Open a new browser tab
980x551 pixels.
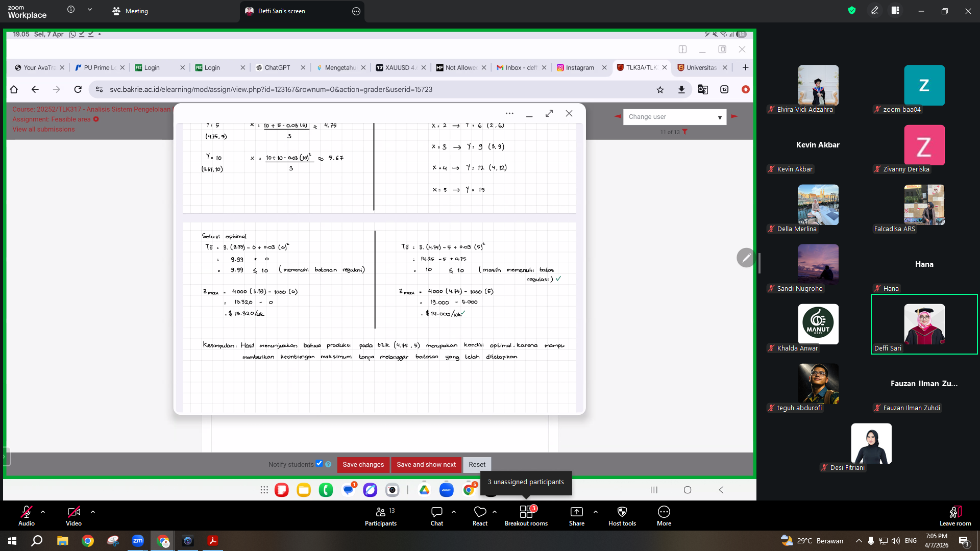[x=745, y=67]
